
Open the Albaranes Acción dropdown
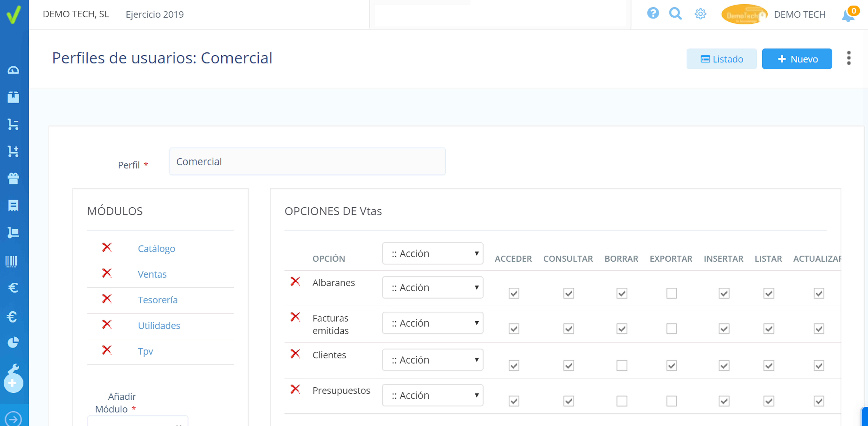[433, 287]
